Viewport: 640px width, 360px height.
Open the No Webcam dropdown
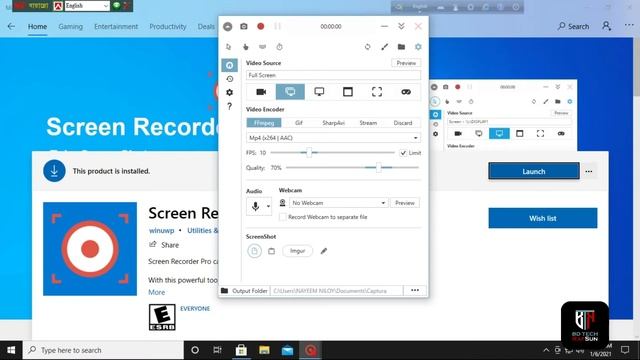(339, 203)
